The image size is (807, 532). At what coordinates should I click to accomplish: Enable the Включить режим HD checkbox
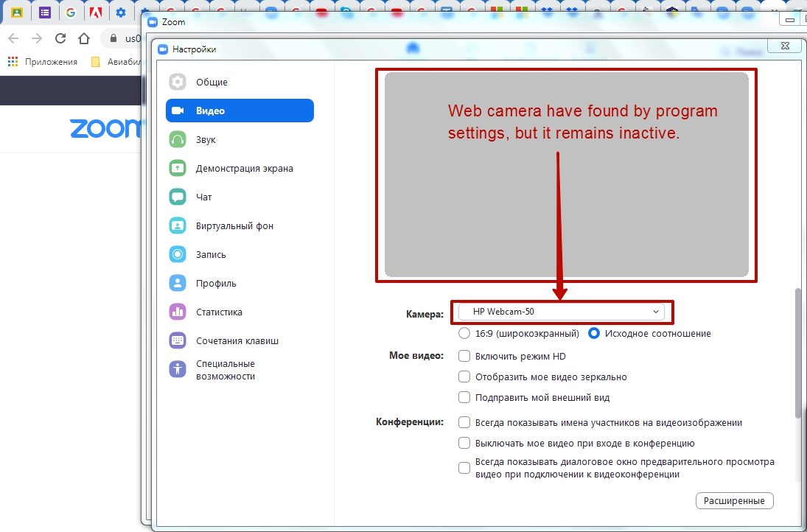464,356
